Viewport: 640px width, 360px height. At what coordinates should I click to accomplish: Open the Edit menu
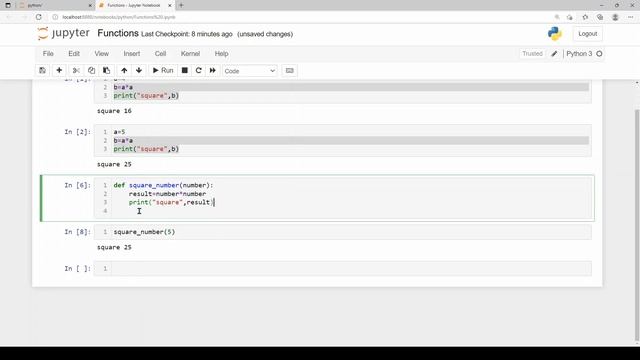click(74, 53)
